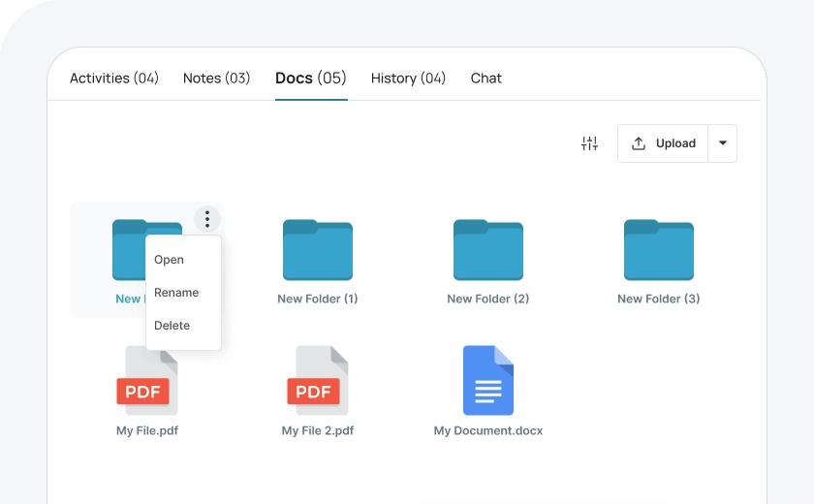Open the Chat tab
The width and height of the screenshot is (814, 504).
point(485,79)
